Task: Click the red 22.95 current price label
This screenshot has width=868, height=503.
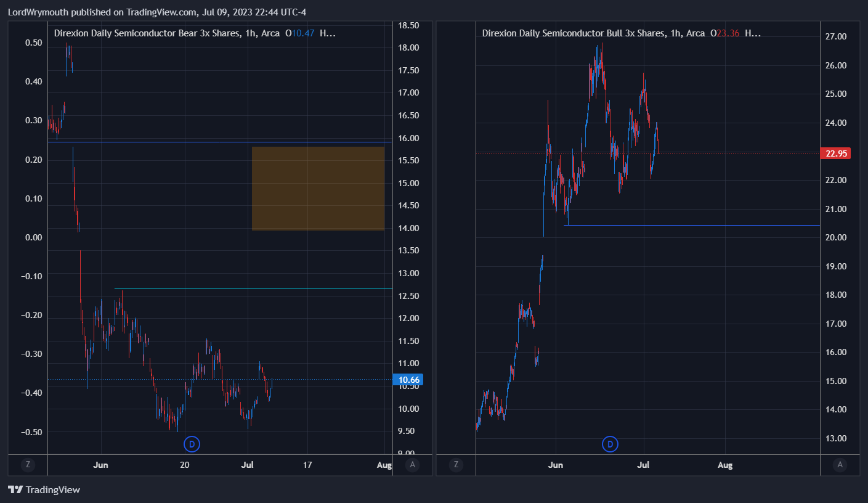Action: tap(835, 153)
